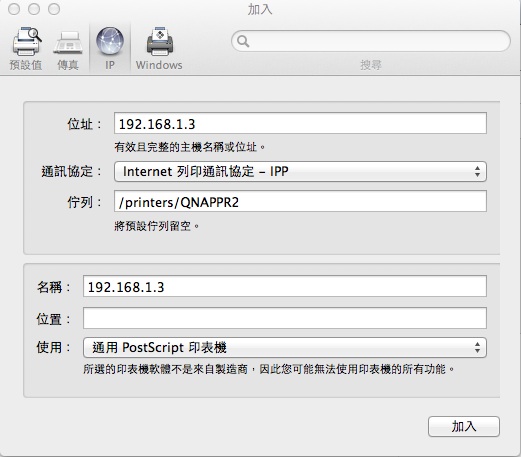521x457 pixels.
Task: Click the driver dropdown stepper arrows
Action: pyautogui.click(x=478, y=347)
